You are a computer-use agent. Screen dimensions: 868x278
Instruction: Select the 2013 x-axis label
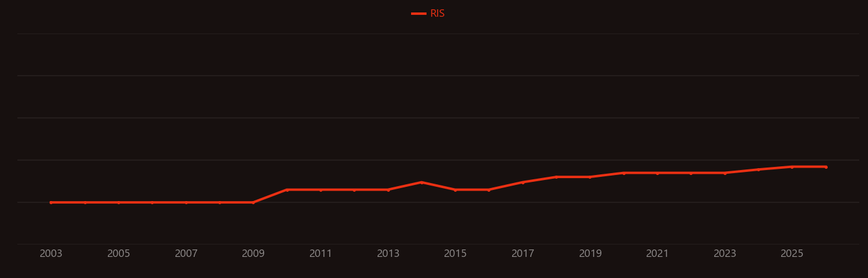click(388, 254)
